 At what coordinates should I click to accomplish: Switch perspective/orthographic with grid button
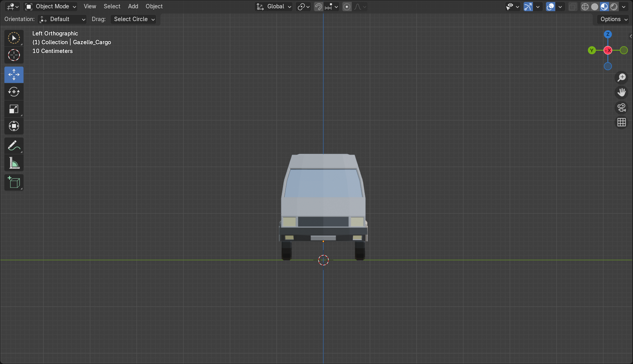622,122
